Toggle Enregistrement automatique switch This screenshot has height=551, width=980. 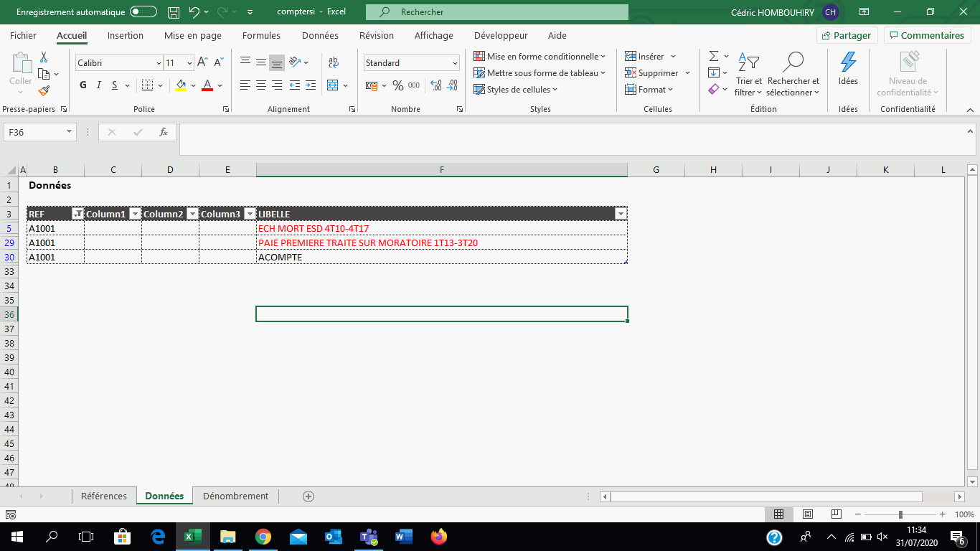coord(143,12)
